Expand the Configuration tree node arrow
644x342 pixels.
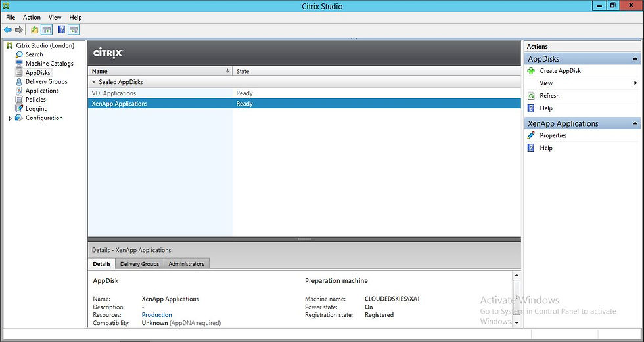pos(11,119)
